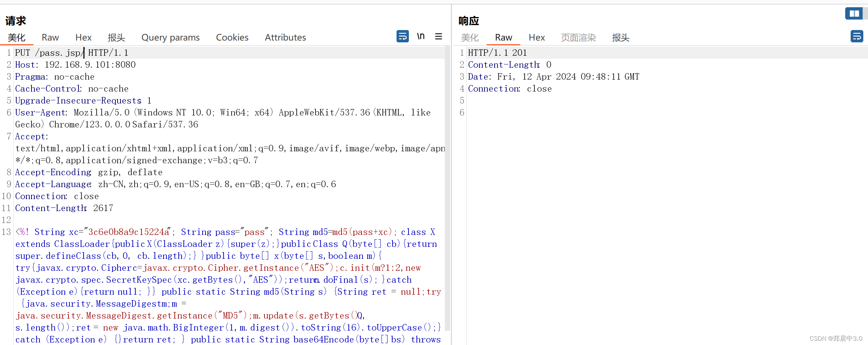Click the 'Pragma: no-cache' header line
This screenshot has height=345, width=868.
point(55,77)
